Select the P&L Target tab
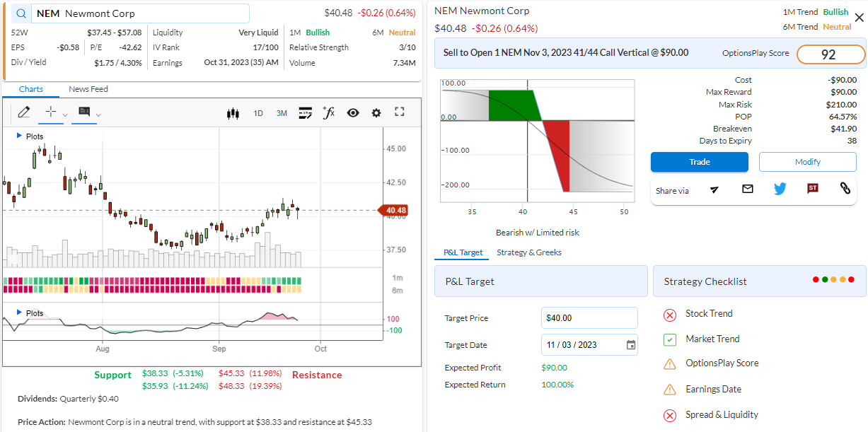This screenshot has height=432, width=868. pyautogui.click(x=463, y=252)
